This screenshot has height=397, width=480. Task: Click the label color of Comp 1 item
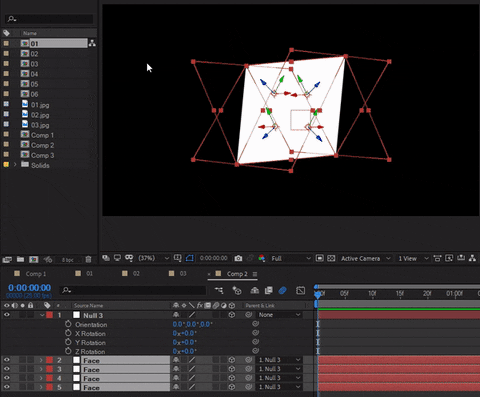click(6, 135)
